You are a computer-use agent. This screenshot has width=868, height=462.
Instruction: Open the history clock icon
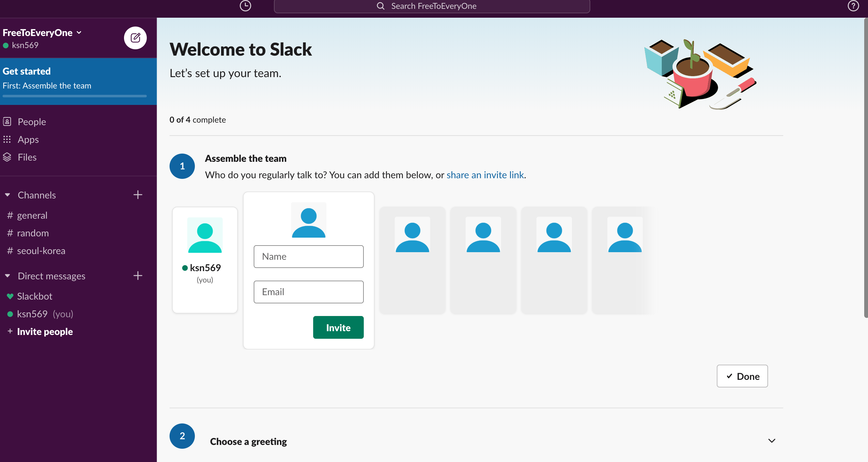tap(245, 6)
